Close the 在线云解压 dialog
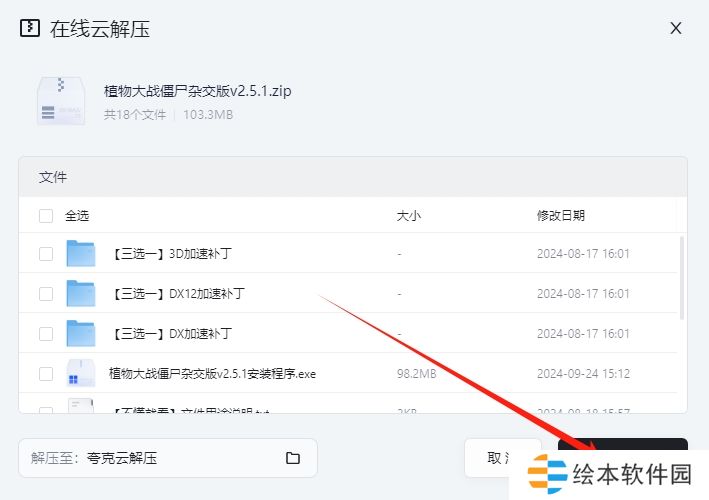Viewport: 709px width, 500px height. [x=676, y=28]
